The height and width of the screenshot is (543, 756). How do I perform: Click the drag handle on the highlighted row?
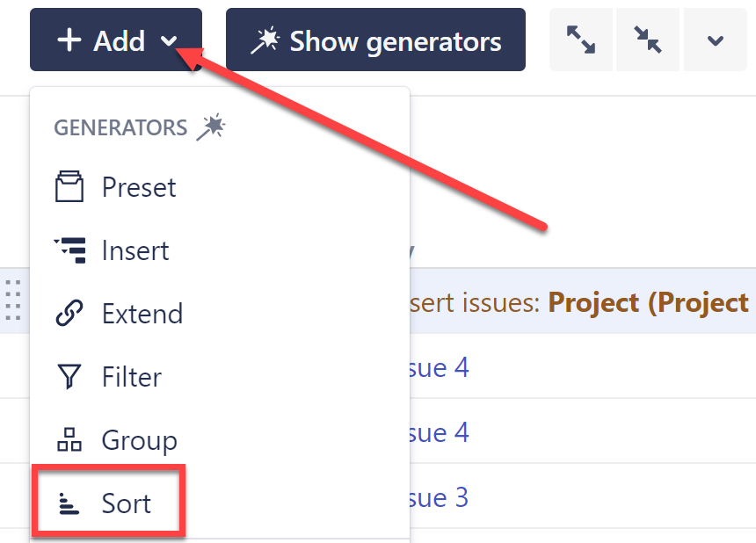coord(12,300)
